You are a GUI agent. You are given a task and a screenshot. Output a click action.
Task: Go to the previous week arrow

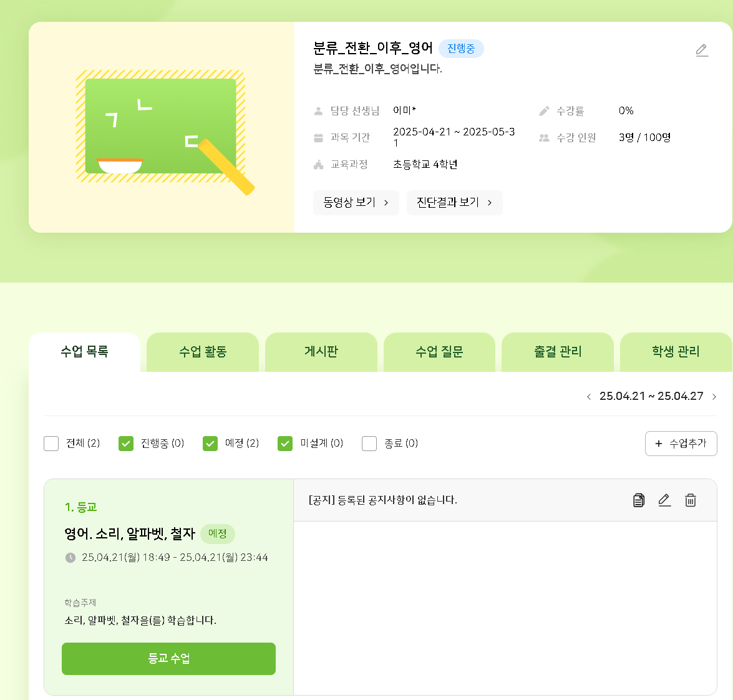tap(589, 397)
